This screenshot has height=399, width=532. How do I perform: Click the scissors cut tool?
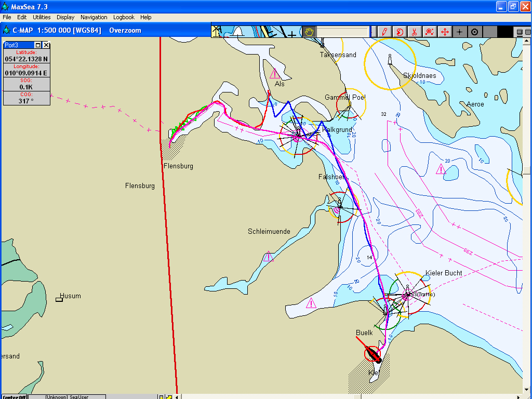(x=414, y=32)
